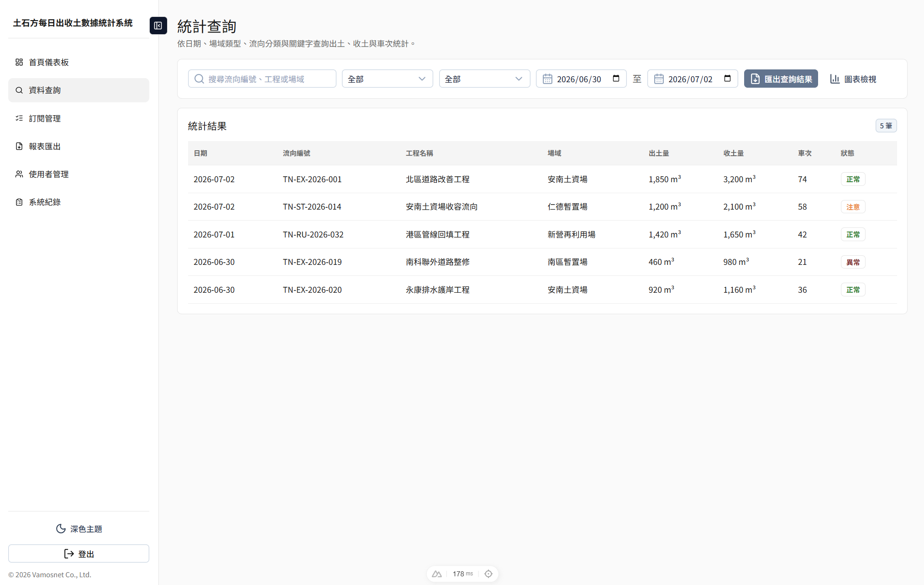Click the search magnifier icon in the search box
The width and height of the screenshot is (924, 585).
[199, 79]
